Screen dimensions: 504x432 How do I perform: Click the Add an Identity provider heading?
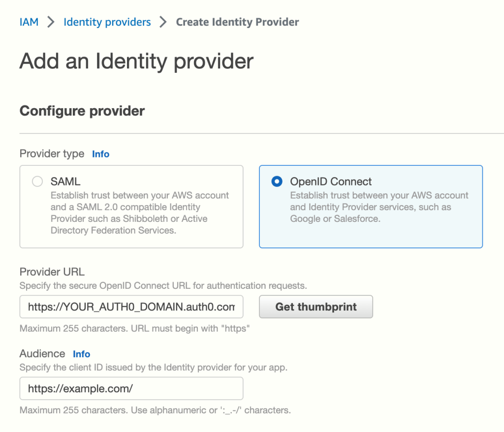click(136, 62)
